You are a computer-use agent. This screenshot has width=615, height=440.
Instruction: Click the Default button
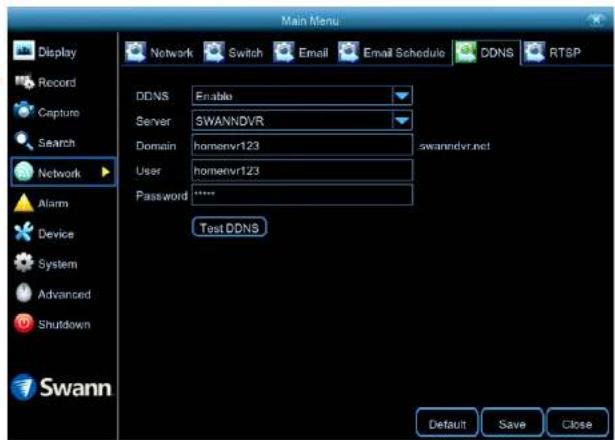point(447,424)
